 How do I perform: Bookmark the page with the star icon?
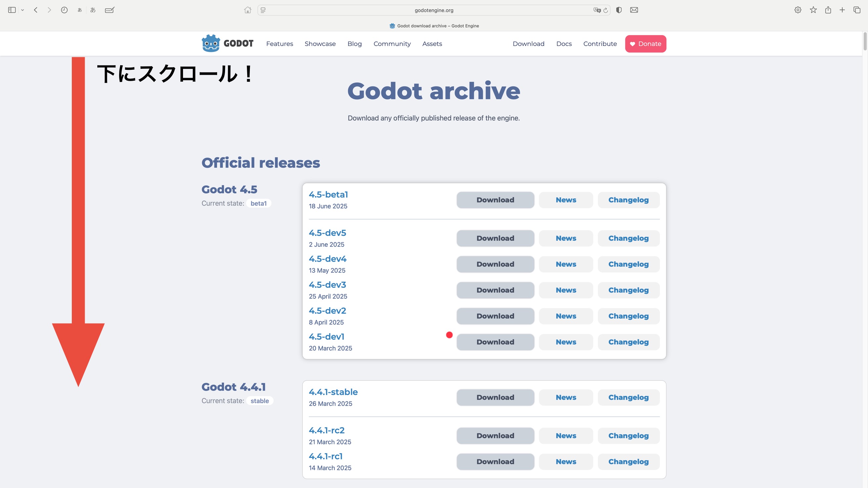pyautogui.click(x=813, y=10)
